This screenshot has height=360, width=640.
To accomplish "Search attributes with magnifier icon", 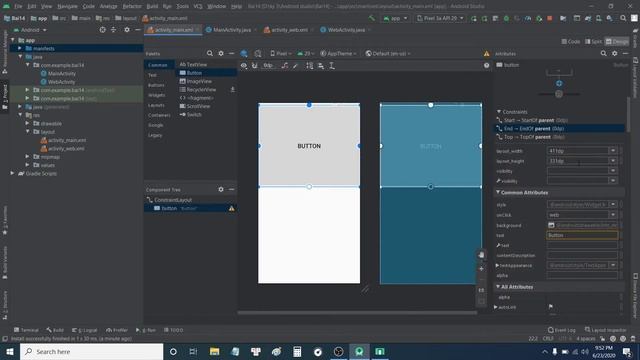I will 604,53.
